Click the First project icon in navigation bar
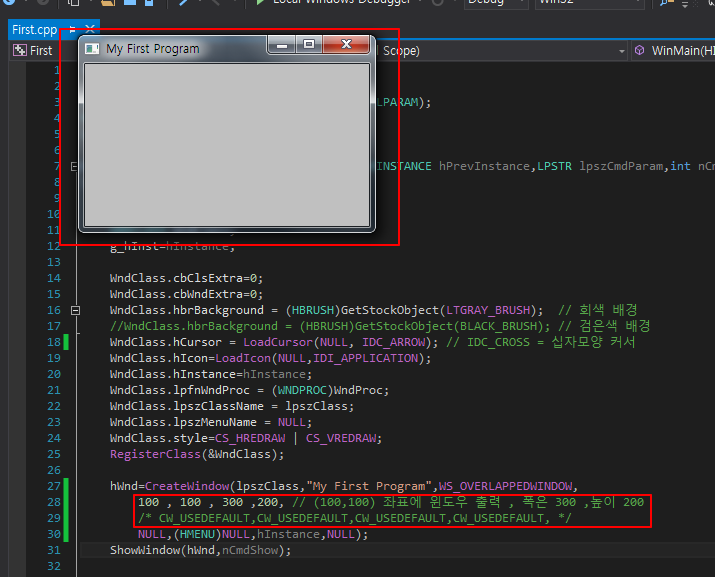 [20, 51]
